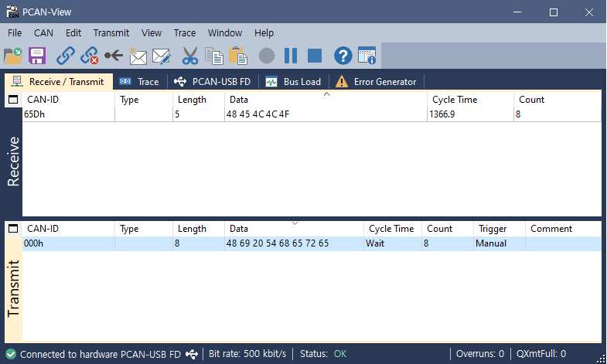Click Status: OK indicator
The width and height of the screenshot is (607, 364).
pyautogui.click(x=323, y=354)
